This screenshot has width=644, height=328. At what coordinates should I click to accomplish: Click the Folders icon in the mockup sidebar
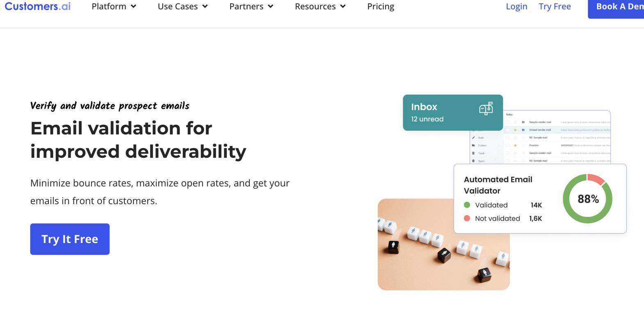click(x=473, y=146)
